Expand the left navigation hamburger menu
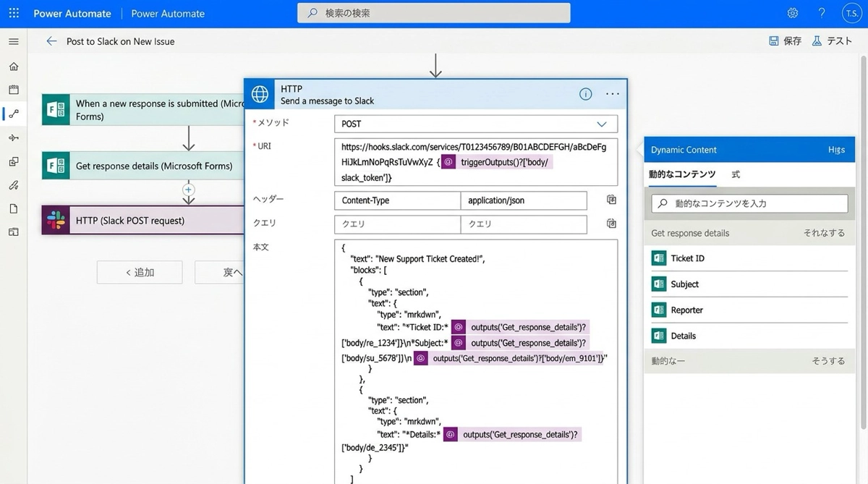 click(14, 41)
